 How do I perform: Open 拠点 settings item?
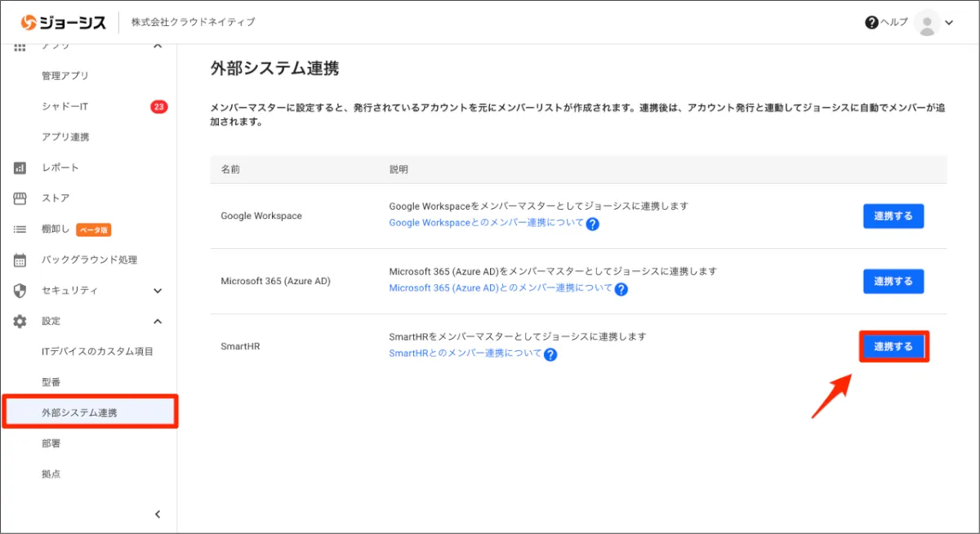51,474
